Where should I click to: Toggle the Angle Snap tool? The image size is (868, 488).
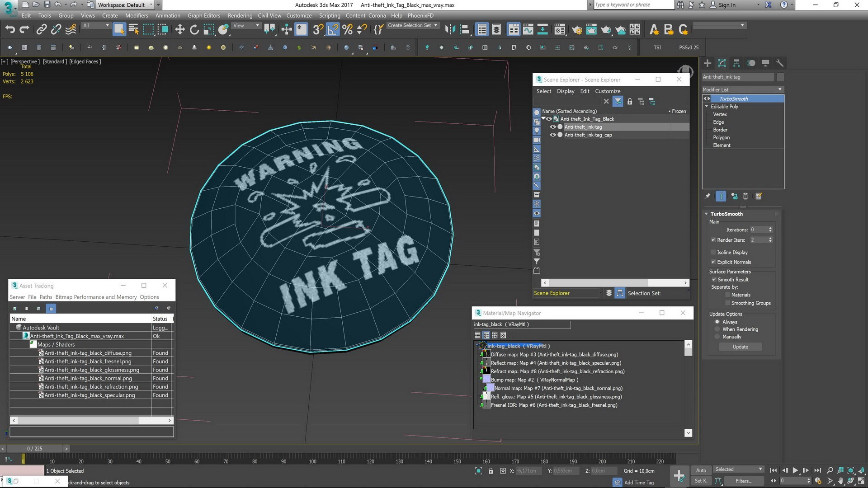point(333,30)
